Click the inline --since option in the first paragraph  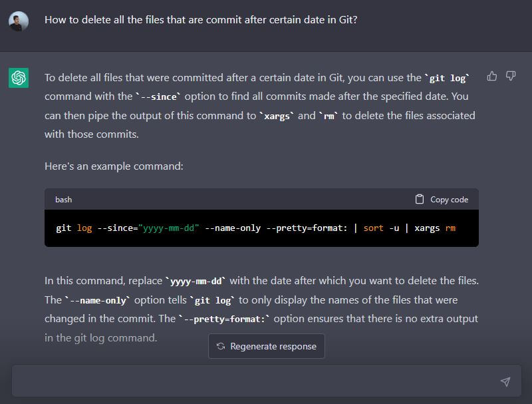click(158, 97)
